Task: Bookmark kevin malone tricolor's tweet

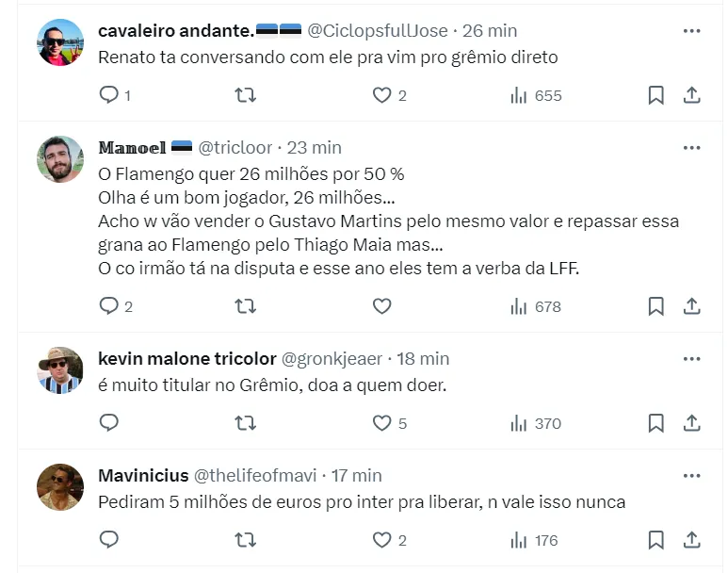Action: coord(656,423)
